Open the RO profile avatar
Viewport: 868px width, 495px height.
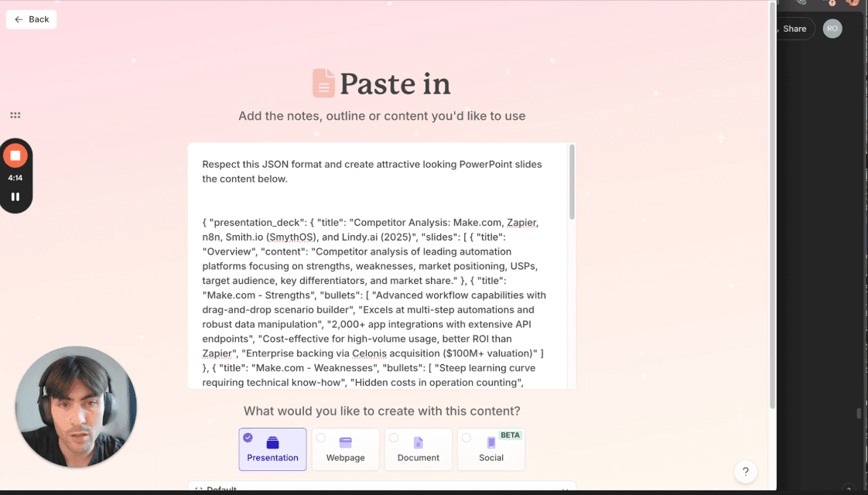click(x=832, y=29)
